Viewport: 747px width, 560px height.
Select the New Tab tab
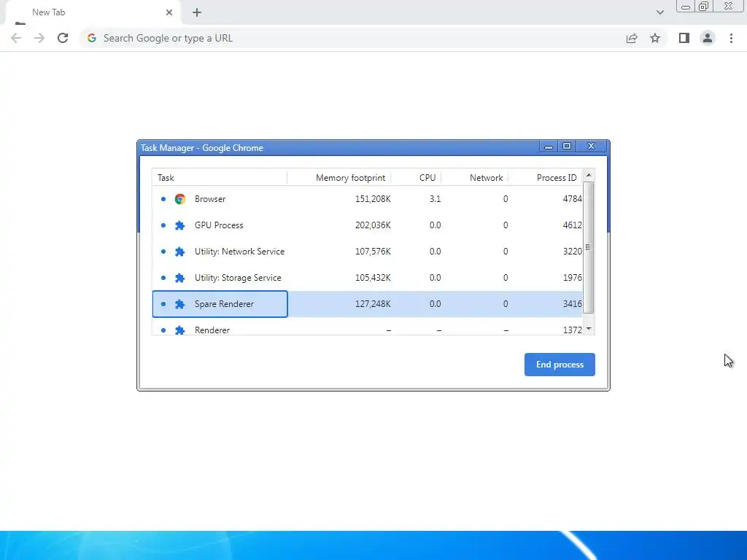(x=93, y=13)
